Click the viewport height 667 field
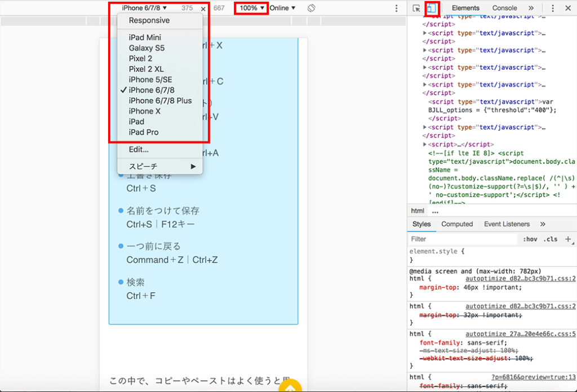This screenshot has height=392, width=577. point(219,8)
